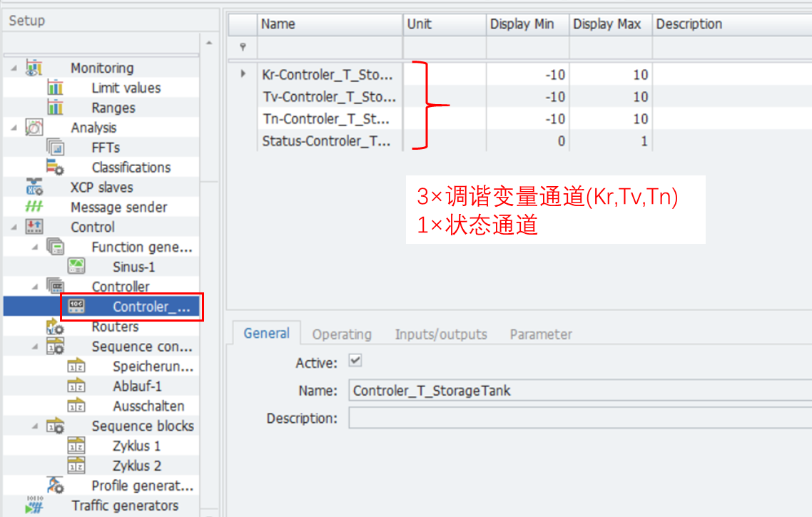The height and width of the screenshot is (517, 812).
Task: Click the Ablauf-1 sequence icon
Action: (76, 386)
